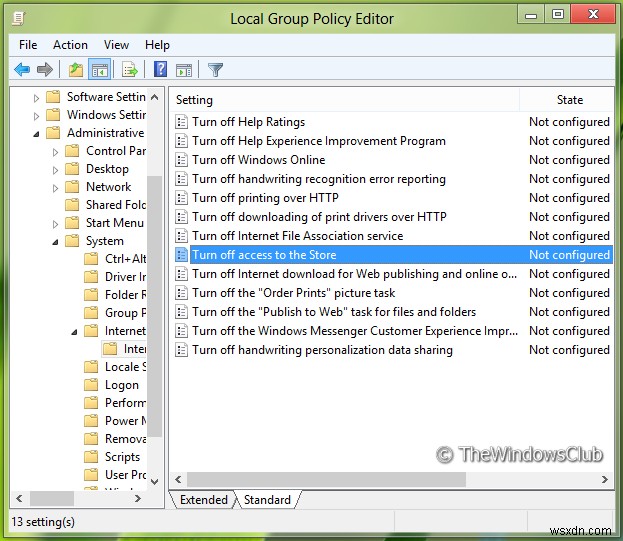Click the policy icon for Turn off Help Ratings
Viewport: 623px width, 541px height.
[x=182, y=122]
